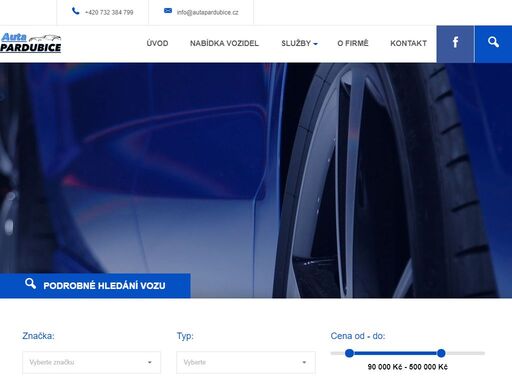The width and height of the screenshot is (512, 384).
Task: Click magnifier icon beside Podrobné hledání vozu
Action: point(30,284)
